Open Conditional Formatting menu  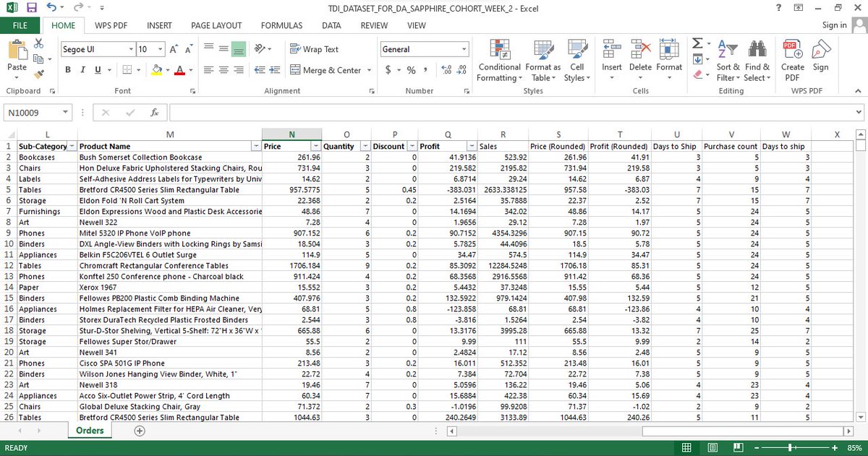pyautogui.click(x=499, y=60)
